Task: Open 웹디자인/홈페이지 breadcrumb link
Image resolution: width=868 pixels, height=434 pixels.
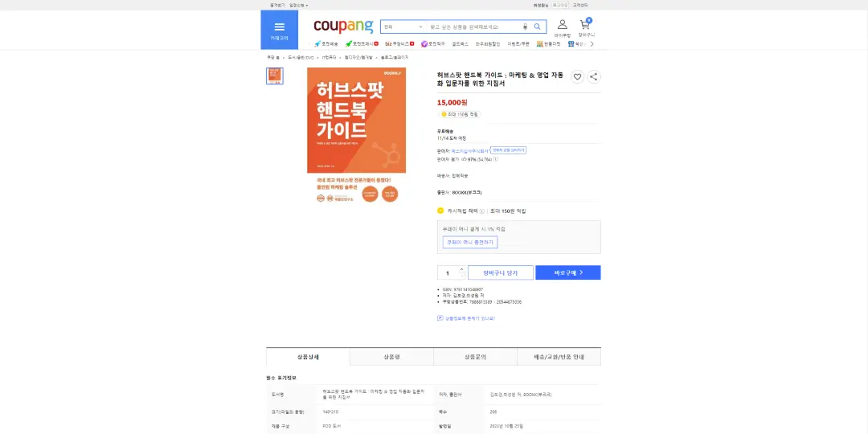Action: click(x=358, y=58)
